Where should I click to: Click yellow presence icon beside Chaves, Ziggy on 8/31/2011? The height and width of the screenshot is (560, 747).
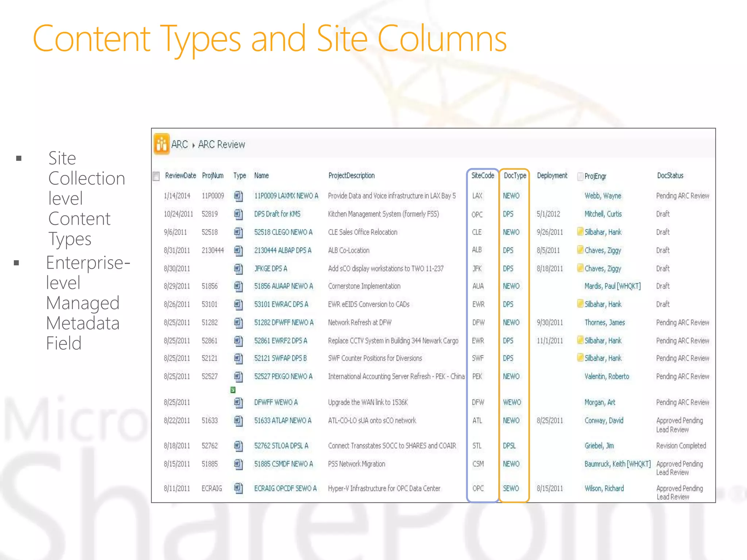click(x=580, y=250)
